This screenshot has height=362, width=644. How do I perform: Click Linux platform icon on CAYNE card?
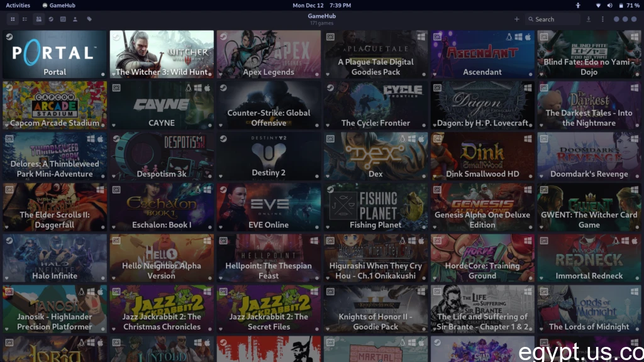(189, 88)
